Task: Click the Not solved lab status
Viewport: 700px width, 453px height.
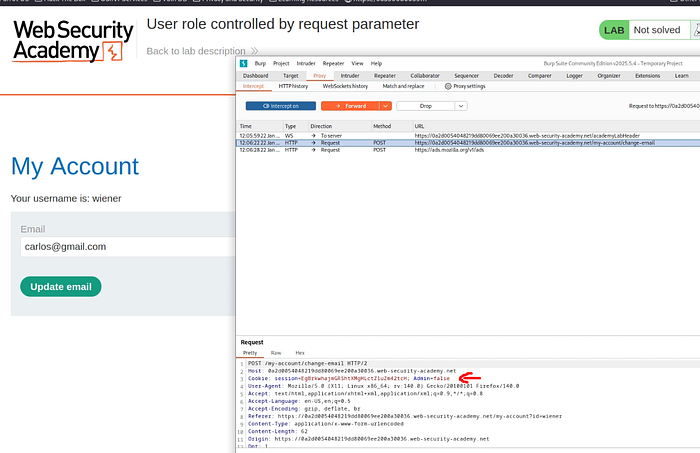Action: tap(657, 30)
